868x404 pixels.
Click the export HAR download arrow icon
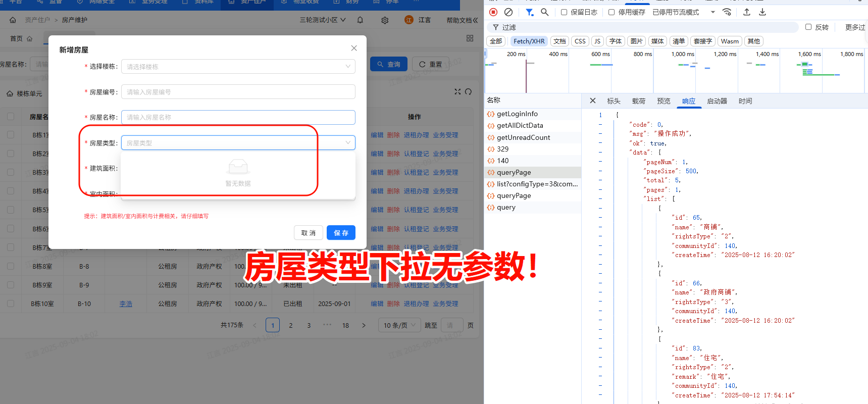(x=762, y=12)
